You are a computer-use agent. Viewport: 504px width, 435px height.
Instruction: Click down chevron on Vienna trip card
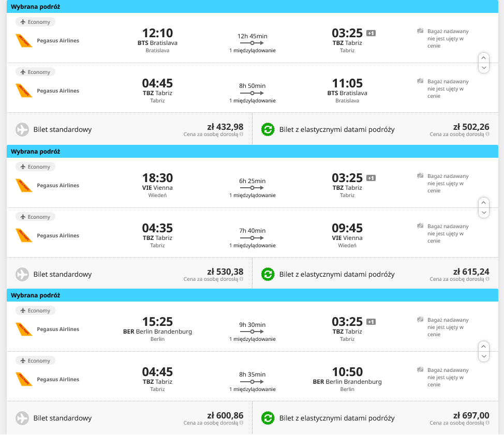(484, 213)
